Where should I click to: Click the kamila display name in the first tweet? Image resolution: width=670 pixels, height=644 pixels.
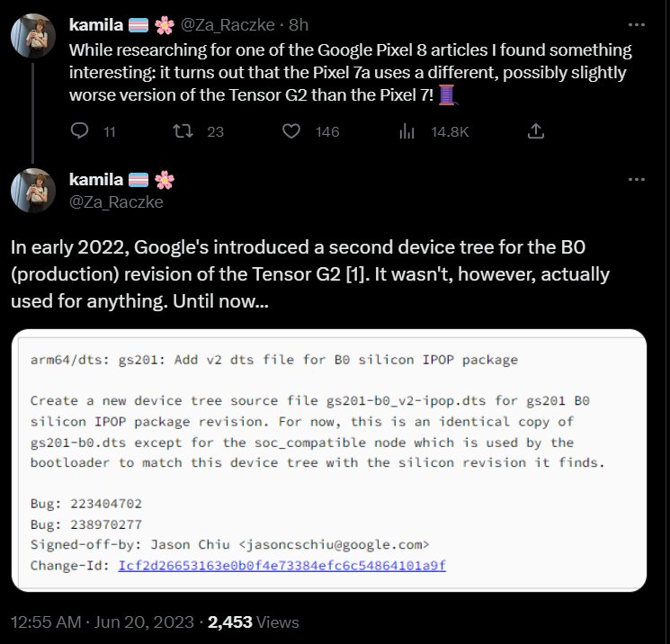click(96, 25)
